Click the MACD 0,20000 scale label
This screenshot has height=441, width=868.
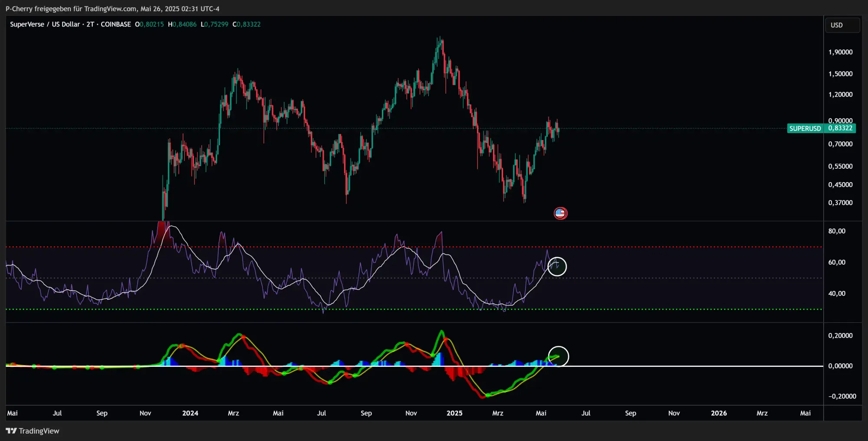(840, 336)
